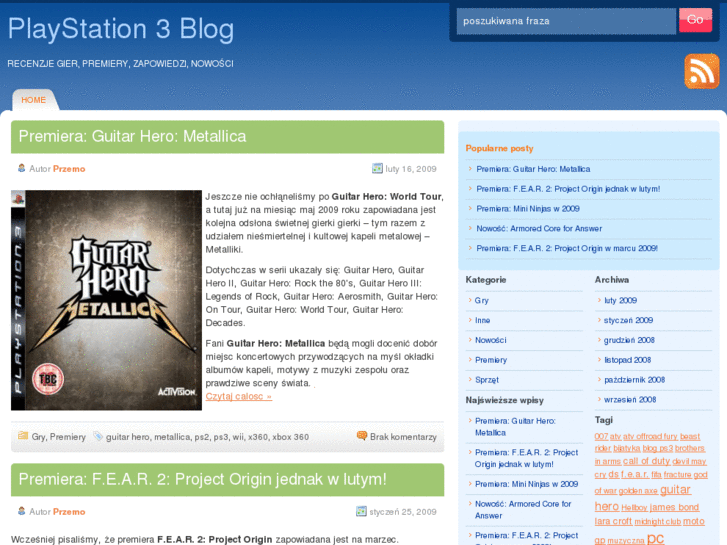Screen dimensions: 727x545
Task: Open the wrzesień 2008 archive
Action: point(630,399)
